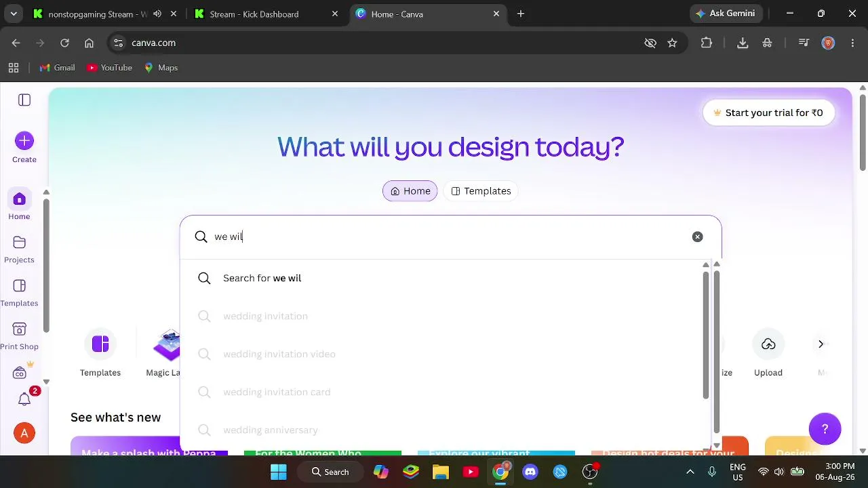Screen dimensions: 868x488
Task: Open the apps grid in bookmarks bar
Action: [x=14, y=68]
